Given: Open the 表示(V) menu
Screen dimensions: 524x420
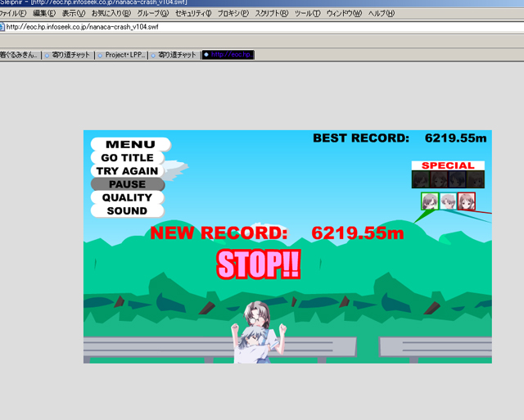Looking at the screenshot, I should tap(74, 13).
